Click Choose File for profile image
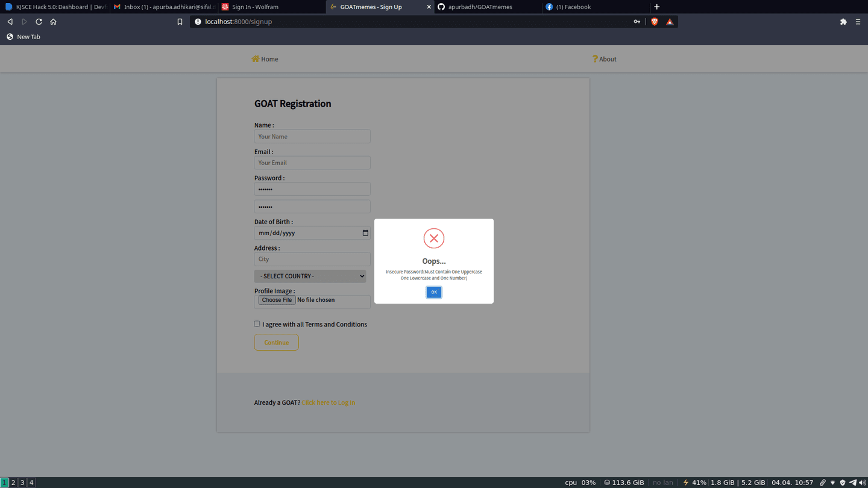The image size is (868, 488). 277,300
